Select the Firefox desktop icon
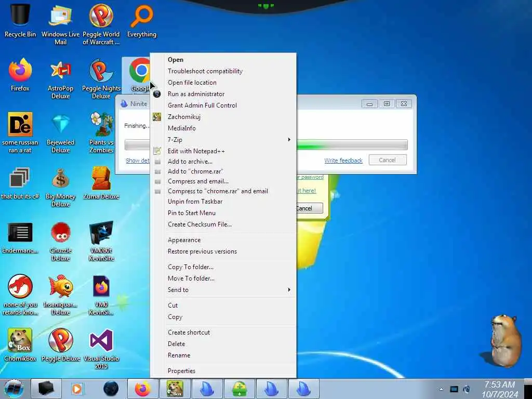 (x=20, y=75)
